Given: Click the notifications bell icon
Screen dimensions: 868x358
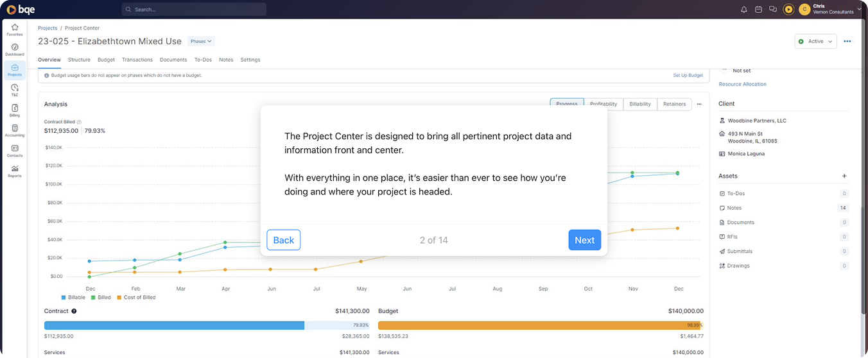Looking at the screenshot, I should click(744, 10).
